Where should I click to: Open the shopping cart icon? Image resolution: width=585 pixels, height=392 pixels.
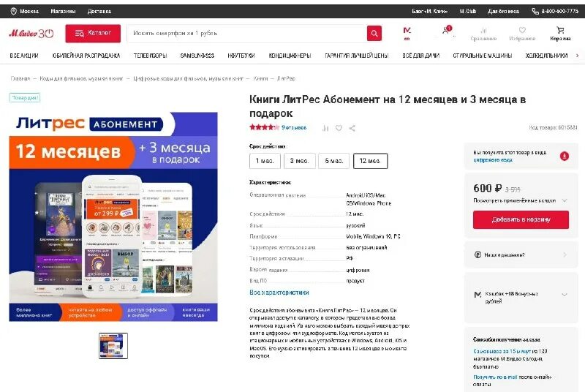click(x=560, y=30)
